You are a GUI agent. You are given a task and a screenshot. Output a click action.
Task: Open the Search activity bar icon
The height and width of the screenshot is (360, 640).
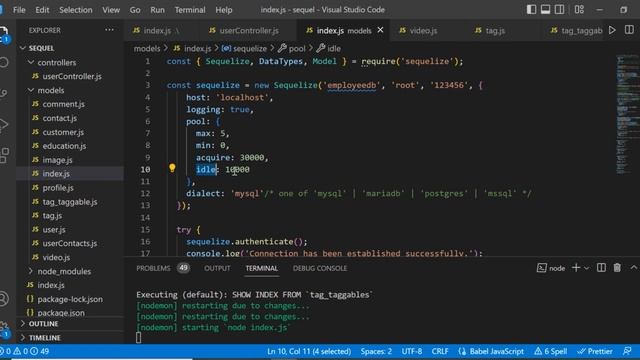pyautogui.click(x=3, y=62)
